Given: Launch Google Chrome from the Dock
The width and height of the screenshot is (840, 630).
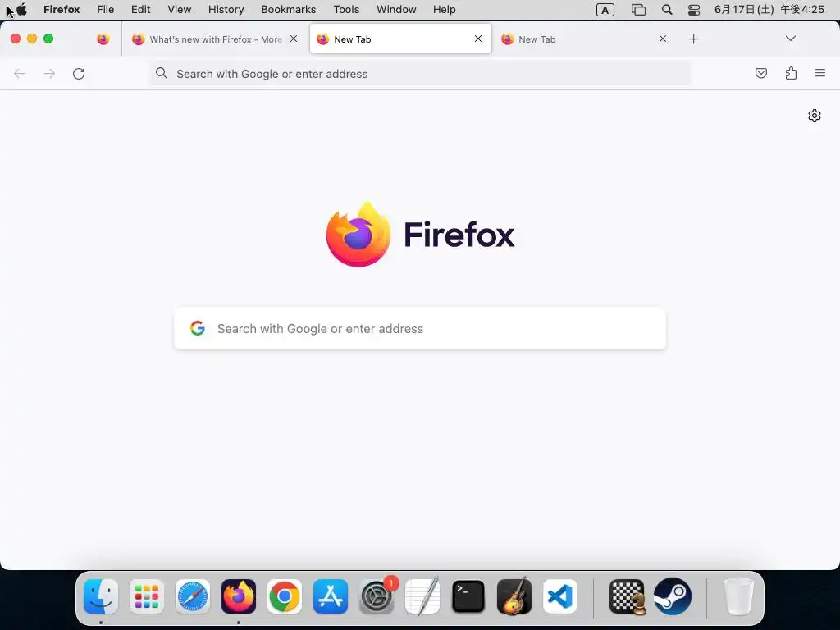Looking at the screenshot, I should pyautogui.click(x=285, y=596).
